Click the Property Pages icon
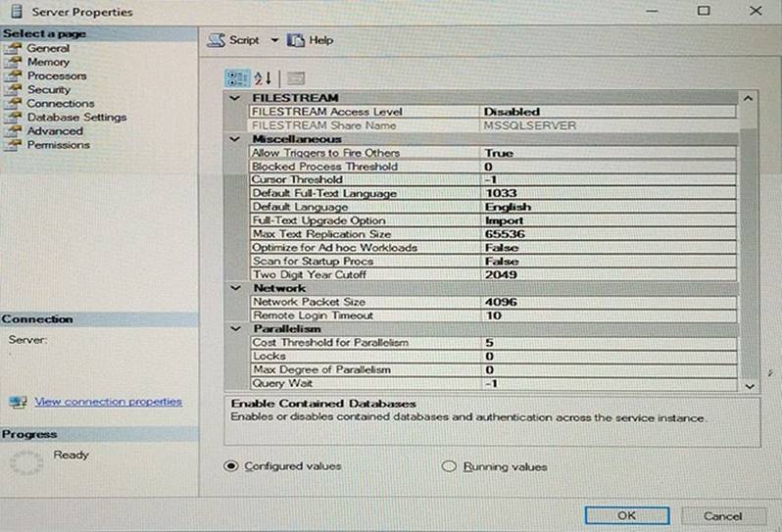Image resolution: width=782 pixels, height=532 pixels. [x=295, y=77]
